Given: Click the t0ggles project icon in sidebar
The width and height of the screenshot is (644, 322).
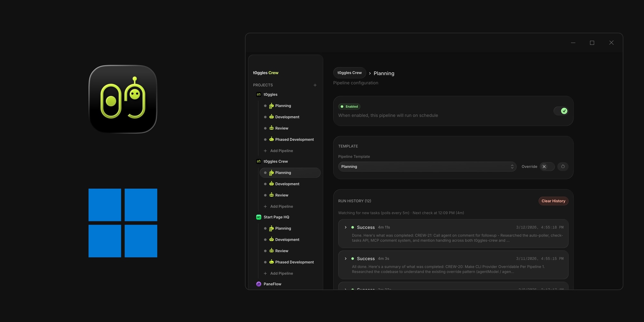Looking at the screenshot, I should tap(259, 94).
